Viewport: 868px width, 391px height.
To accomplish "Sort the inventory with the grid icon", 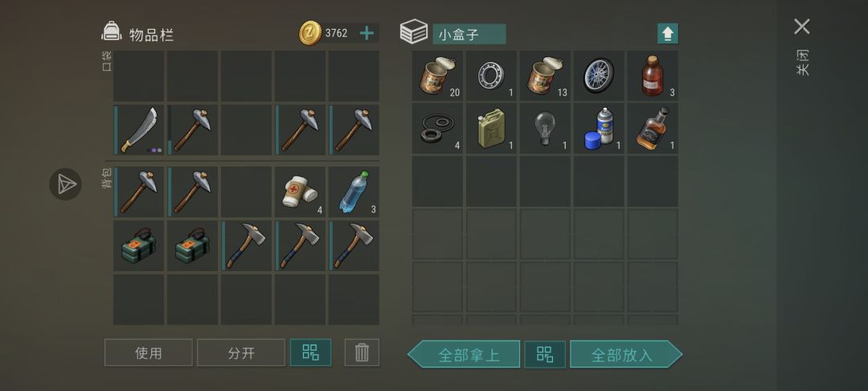I will 310,352.
